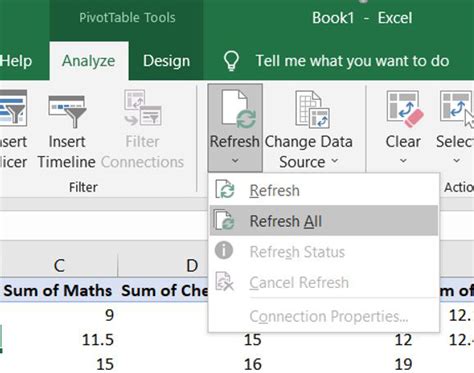Click the lightbulb Tell me icon
Screen dimensions: 474x373
point(231,61)
